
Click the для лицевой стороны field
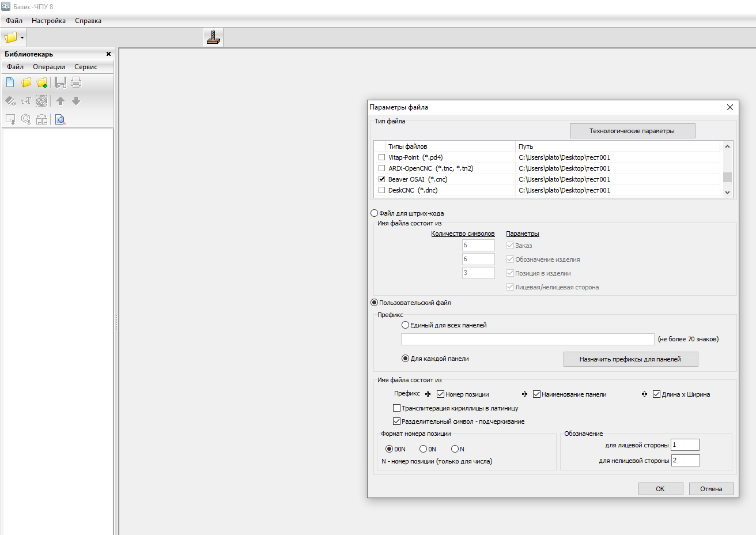point(685,445)
